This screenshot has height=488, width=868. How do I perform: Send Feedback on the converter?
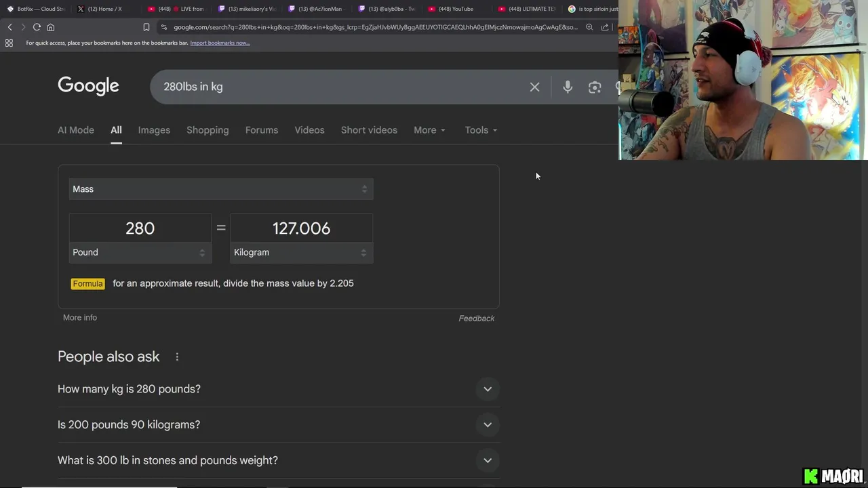477,318
